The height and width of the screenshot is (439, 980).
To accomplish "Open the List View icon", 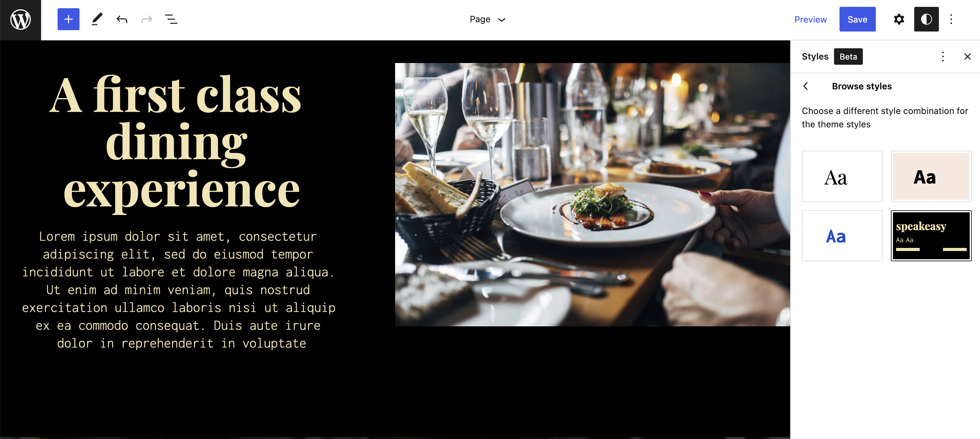I will [171, 20].
